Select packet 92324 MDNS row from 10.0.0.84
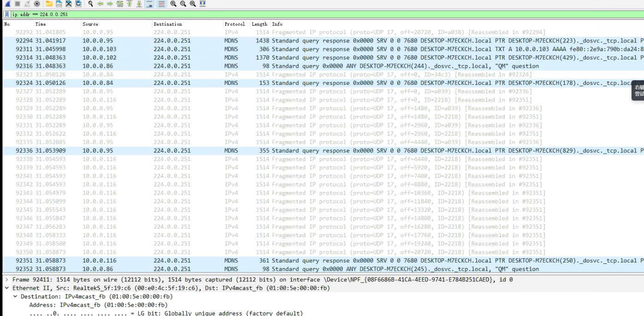Viewport: 644px width, 316px height. pyautogui.click(x=323, y=83)
